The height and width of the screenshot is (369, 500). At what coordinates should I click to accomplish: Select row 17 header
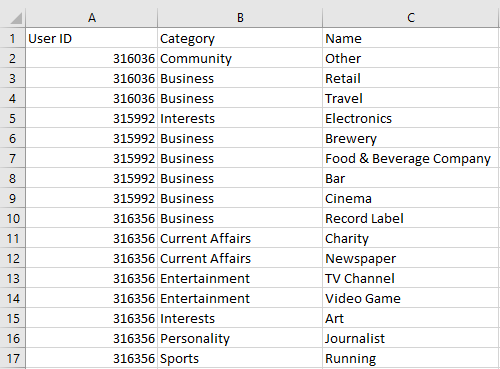[x=12, y=358]
